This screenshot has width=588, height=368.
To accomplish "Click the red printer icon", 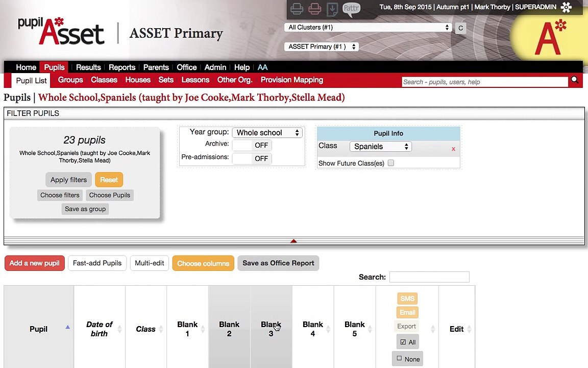I will [x=314, y=9].
